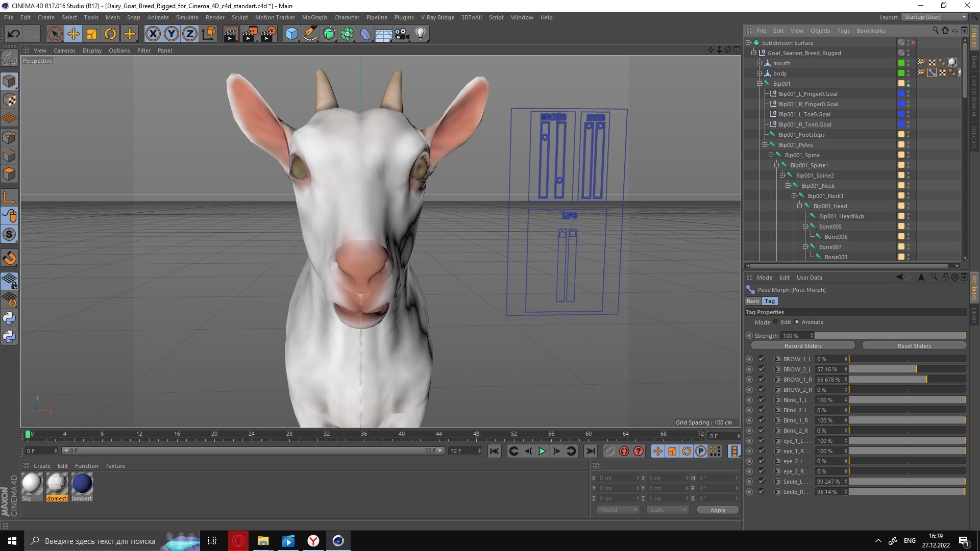Click Reset Sliders button
The width and height of the screenshot is (980, 551).
click(914, 346)
